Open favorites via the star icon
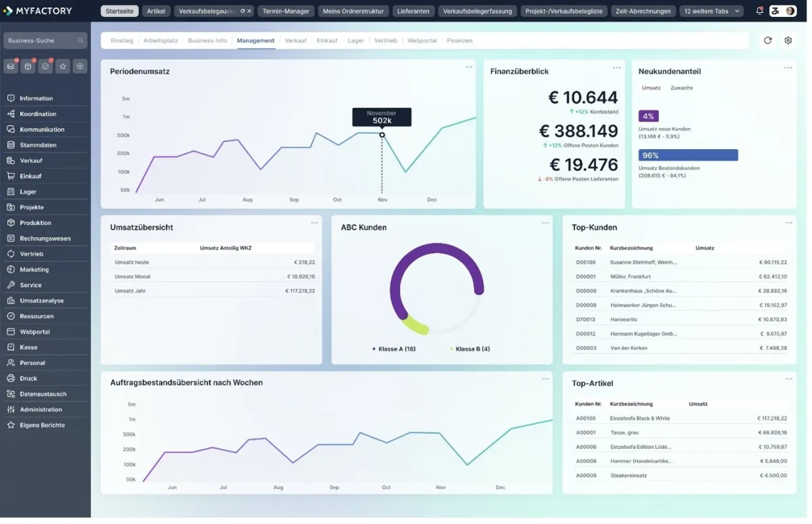The height and width of the screenshot is (524, 812). [62, 66]
